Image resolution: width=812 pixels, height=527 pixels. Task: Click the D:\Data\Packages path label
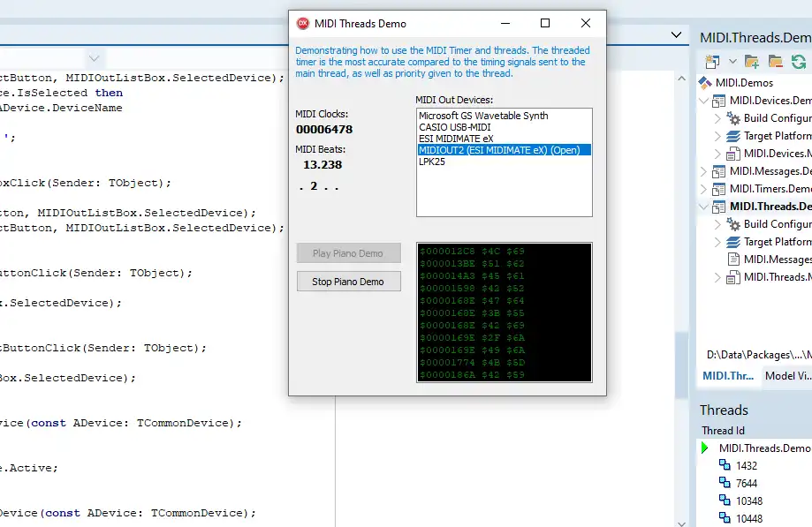tap(759, 355)
